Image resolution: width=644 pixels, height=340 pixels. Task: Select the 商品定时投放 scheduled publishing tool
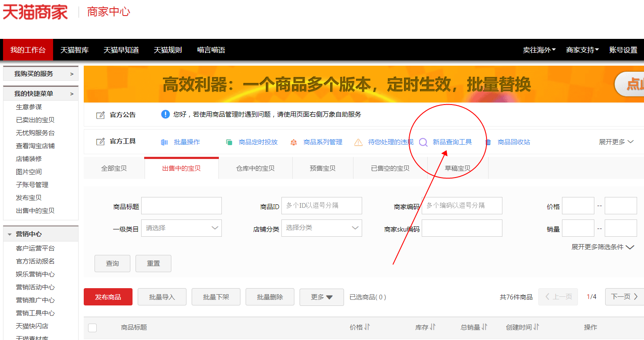pos(259,141)
